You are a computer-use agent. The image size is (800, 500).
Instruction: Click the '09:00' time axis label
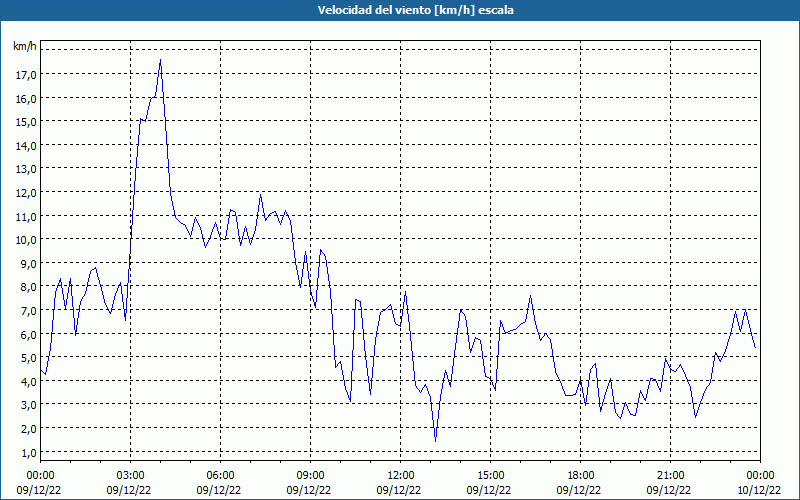pos(310,476)
